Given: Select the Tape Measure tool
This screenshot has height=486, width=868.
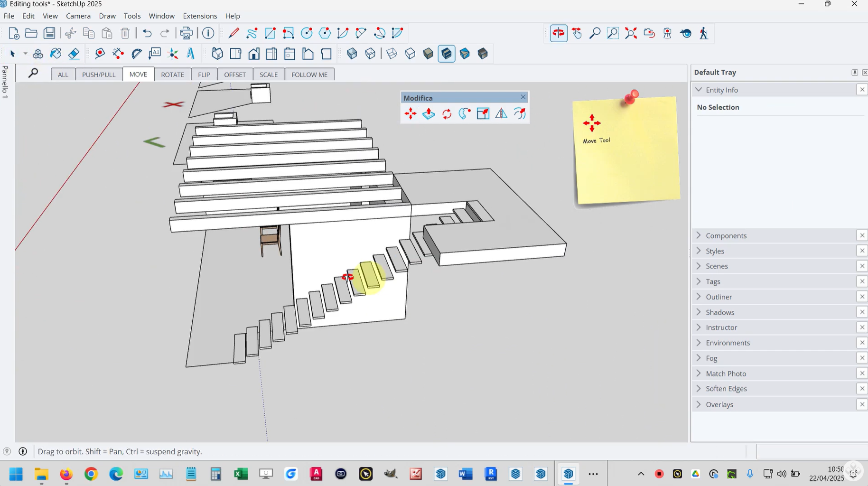Looking at the screenshot, I should pos(100,54).
